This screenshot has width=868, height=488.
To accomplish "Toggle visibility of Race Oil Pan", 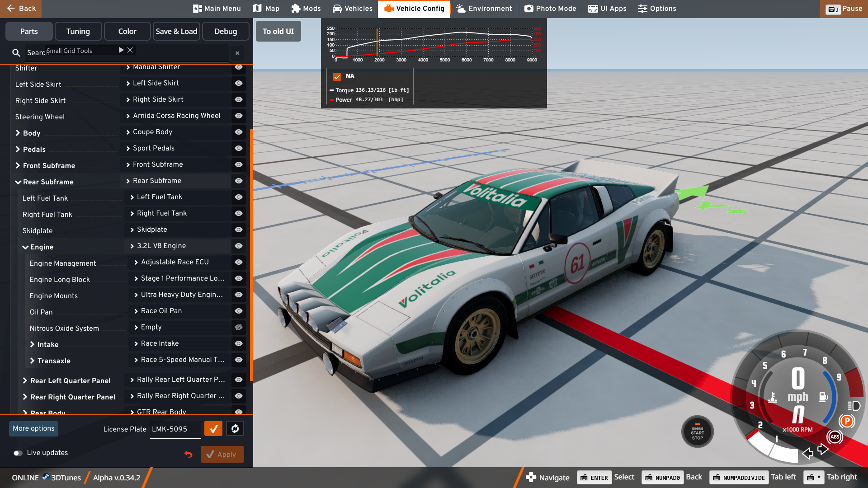I will pos(239,311).
